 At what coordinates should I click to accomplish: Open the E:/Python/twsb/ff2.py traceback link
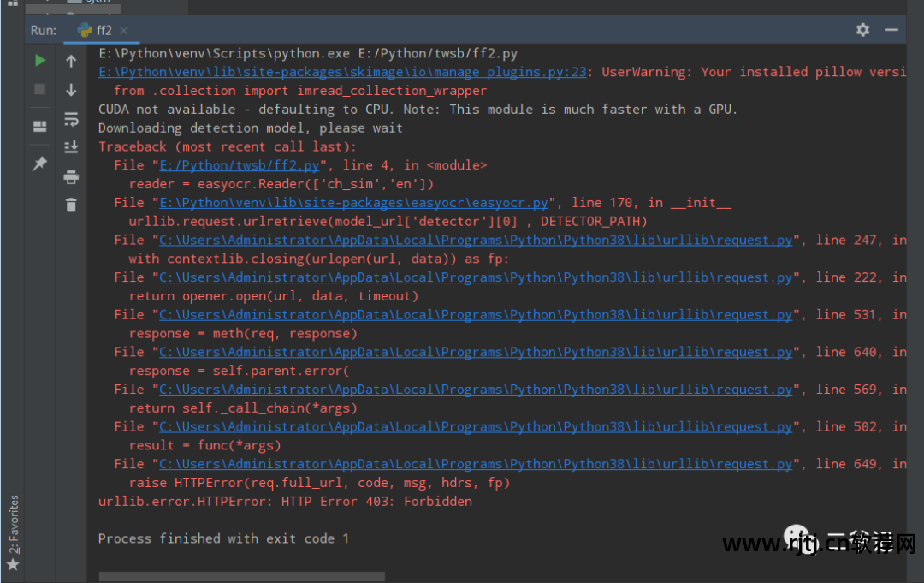tap(240, 165)
